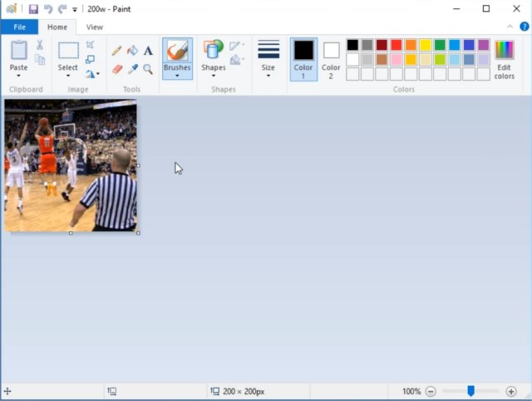Open Edit colors dialog
The image size is (532, 401).
504,58
